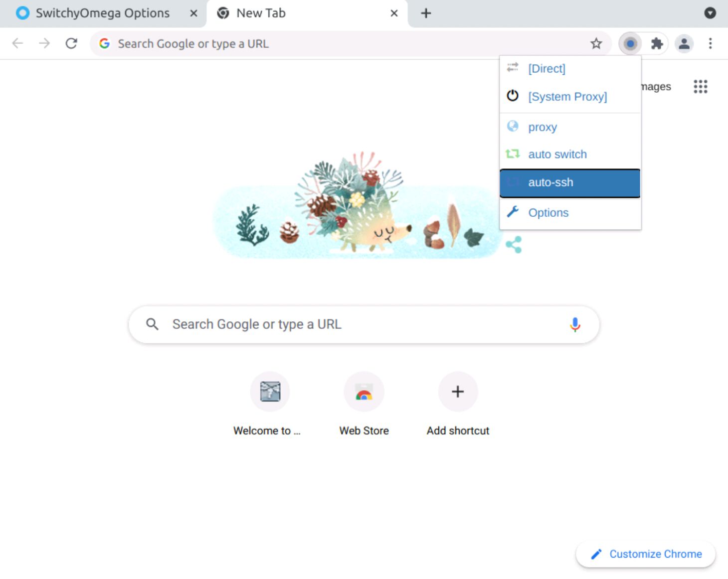Screen dimensions: 728x579
Task: Start voice search with microphone icon
Action: (x=575, y=325)
